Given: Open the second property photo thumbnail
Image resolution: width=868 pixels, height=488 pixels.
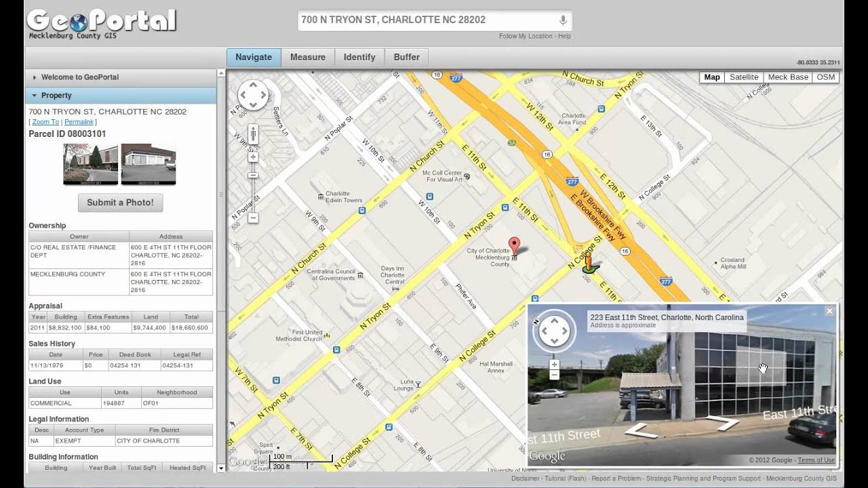Looking at the screenshot, I should pyautogui.click(x=149, y=164).
